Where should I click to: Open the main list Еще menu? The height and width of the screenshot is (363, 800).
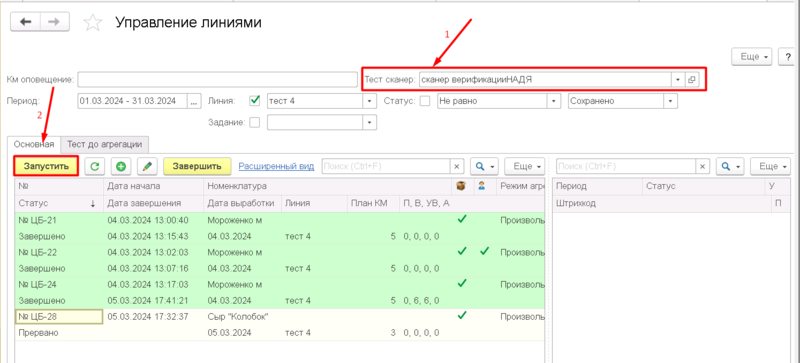coord(523,166)
